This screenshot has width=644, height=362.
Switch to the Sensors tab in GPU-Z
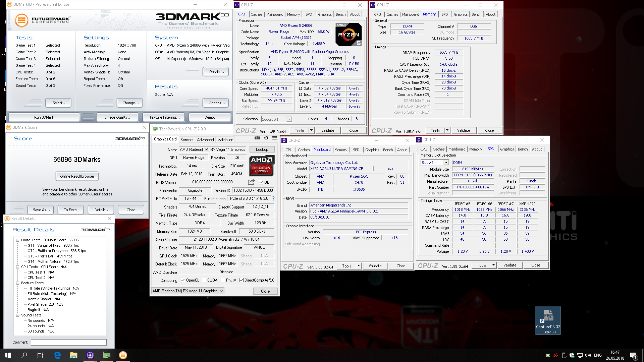pos(187,140)
